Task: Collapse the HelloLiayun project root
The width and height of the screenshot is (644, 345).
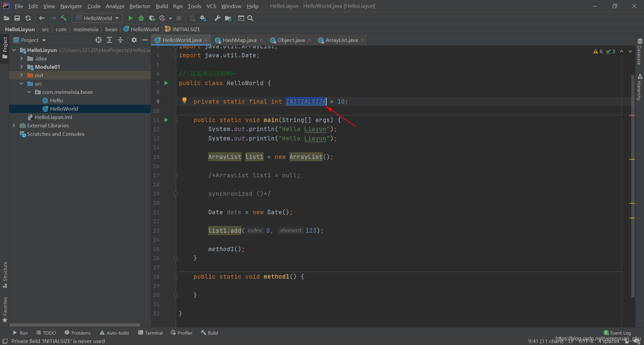Action: point(14,50)
